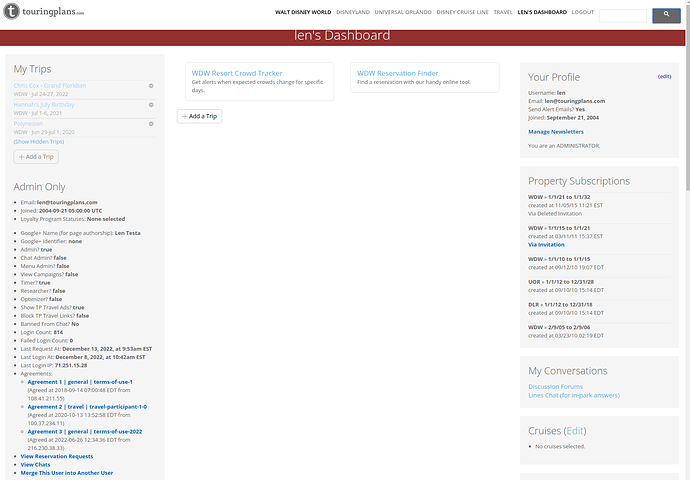
Task: Open Walt Disney World menu
Action: pyautogui.click(x=303, y=12)
